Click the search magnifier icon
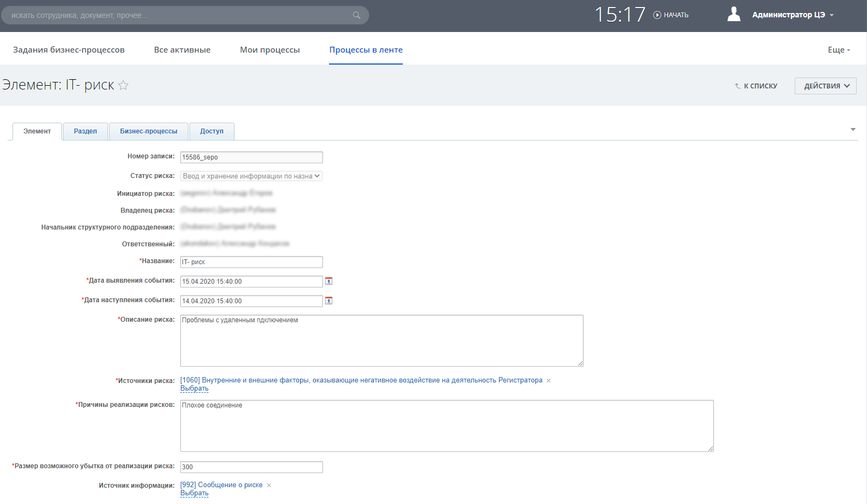 [356, 15]
